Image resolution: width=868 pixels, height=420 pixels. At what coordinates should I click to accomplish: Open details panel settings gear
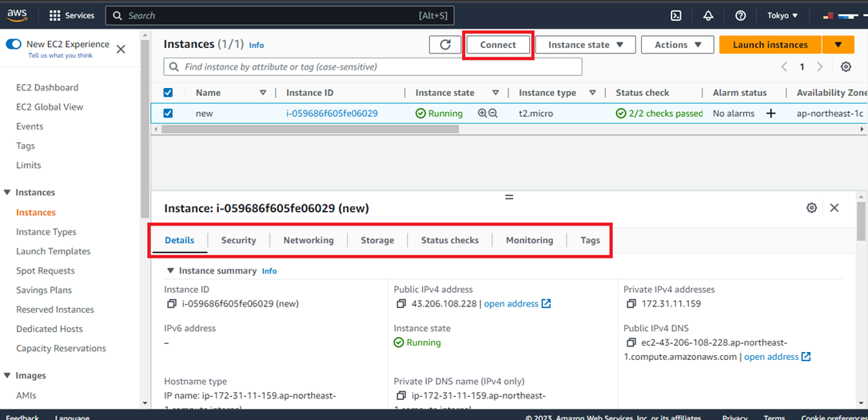[x=811, y=208]
